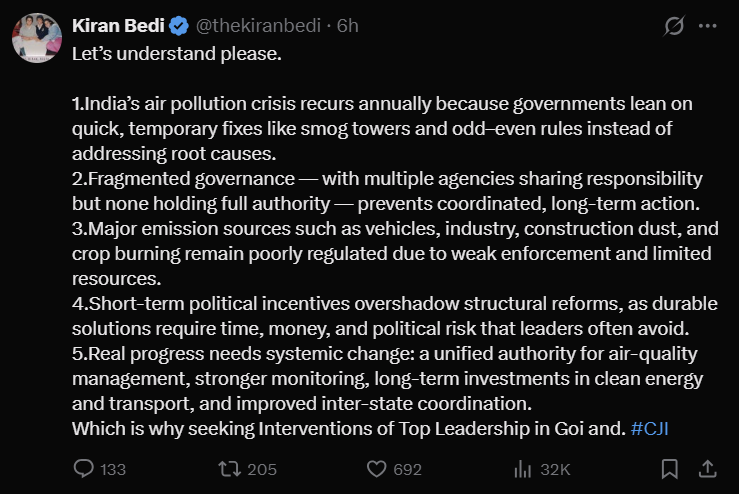Click the share upload arrow icon
This screenshot has height=494, width=739.
[706, 468]
